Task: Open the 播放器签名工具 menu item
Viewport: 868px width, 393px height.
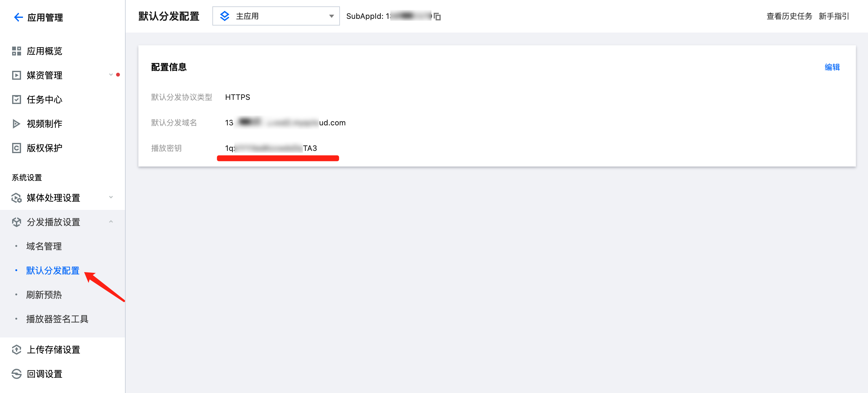Action: coord(57,319)
